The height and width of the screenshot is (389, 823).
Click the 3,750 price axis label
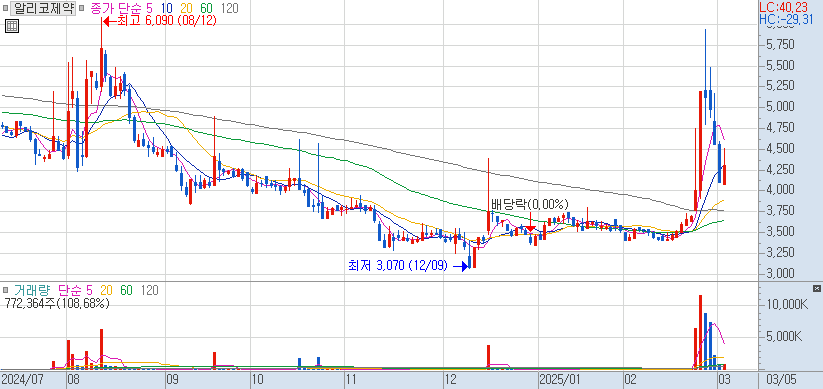pos(779,211)
